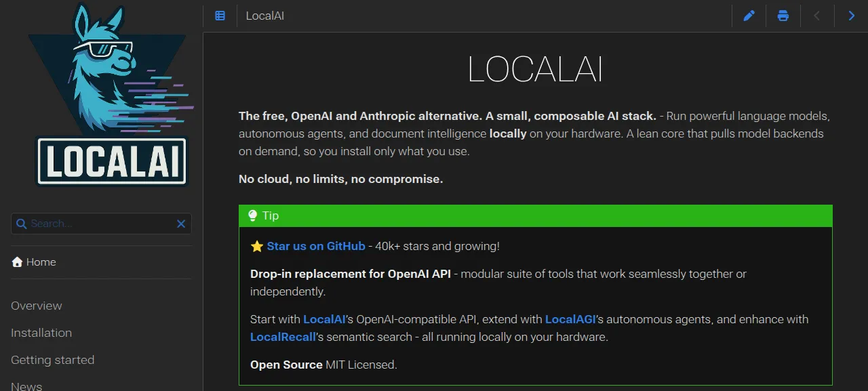Click the search magnifier icon
The image size is (868, 391).
(21, 224)
